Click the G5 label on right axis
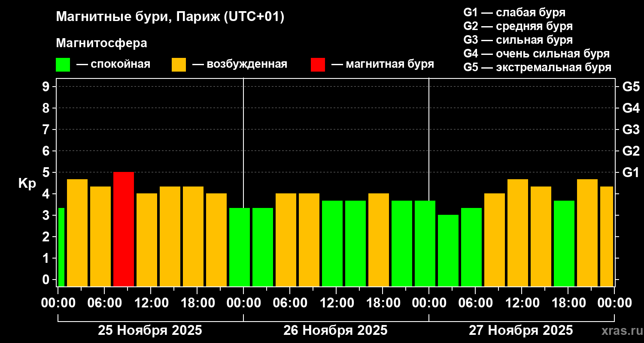 coord(631,87)
